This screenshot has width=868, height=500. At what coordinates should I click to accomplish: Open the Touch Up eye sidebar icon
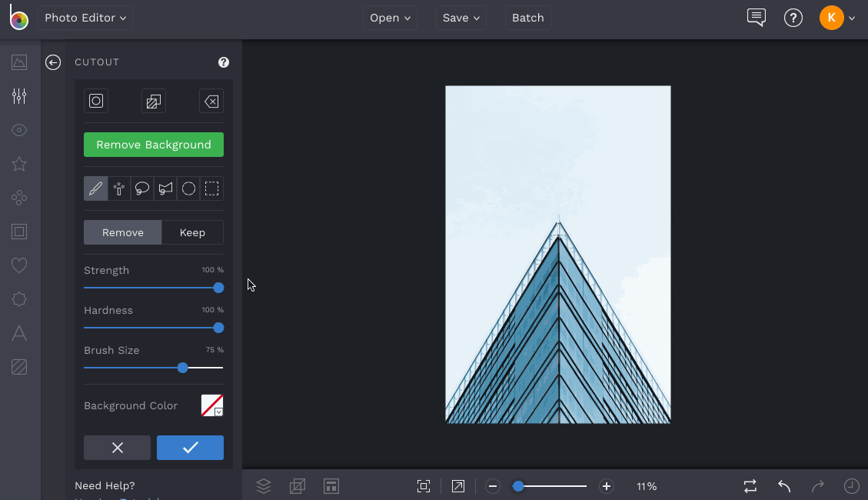click(19, 130)
